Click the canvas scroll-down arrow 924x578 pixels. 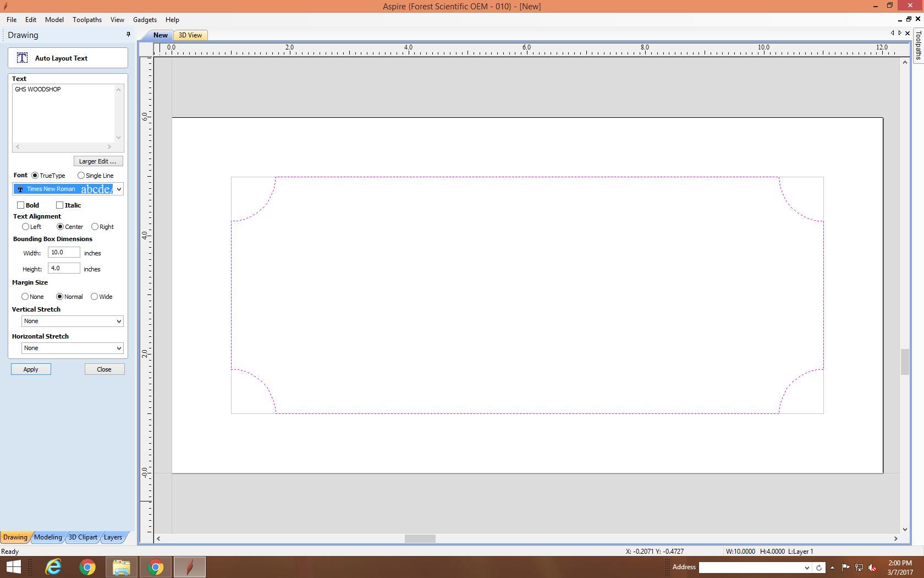pyautogui.click(x=905, y=530)
